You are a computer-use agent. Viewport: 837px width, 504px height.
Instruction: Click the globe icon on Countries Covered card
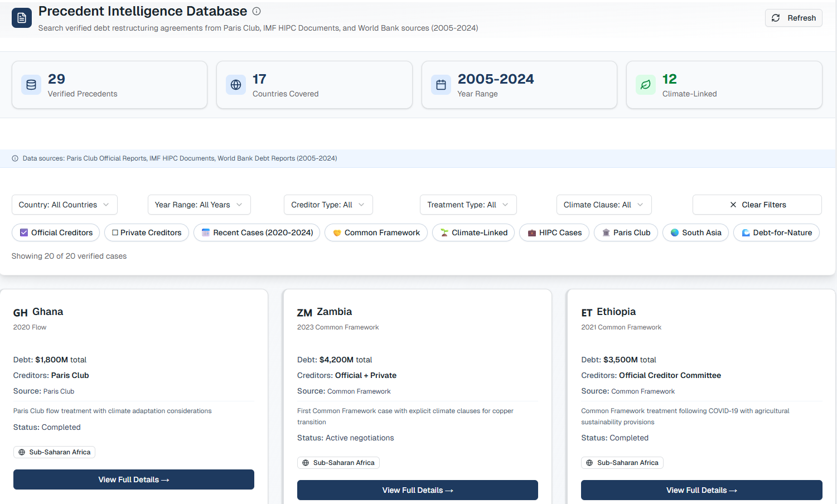pos(236,84)
